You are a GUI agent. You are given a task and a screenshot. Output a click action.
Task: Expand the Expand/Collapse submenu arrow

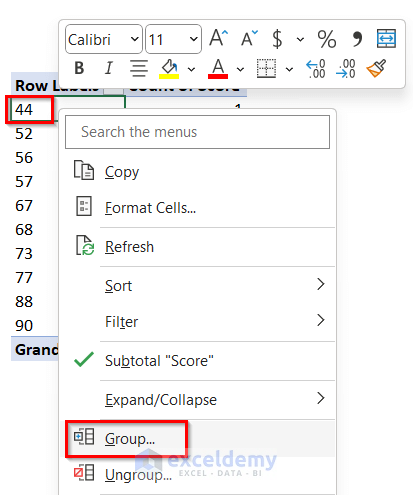click(321, 398)
